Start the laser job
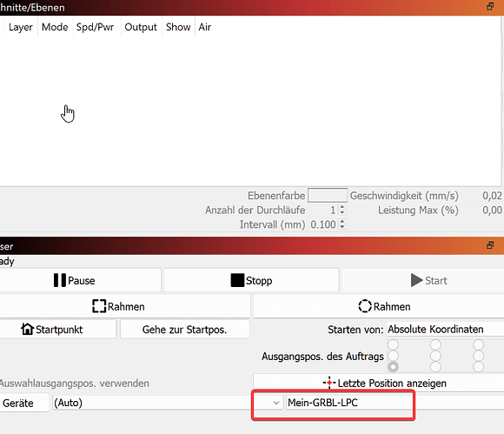The image size is (504, 434). pyautogui.click(x=422, y=280)
